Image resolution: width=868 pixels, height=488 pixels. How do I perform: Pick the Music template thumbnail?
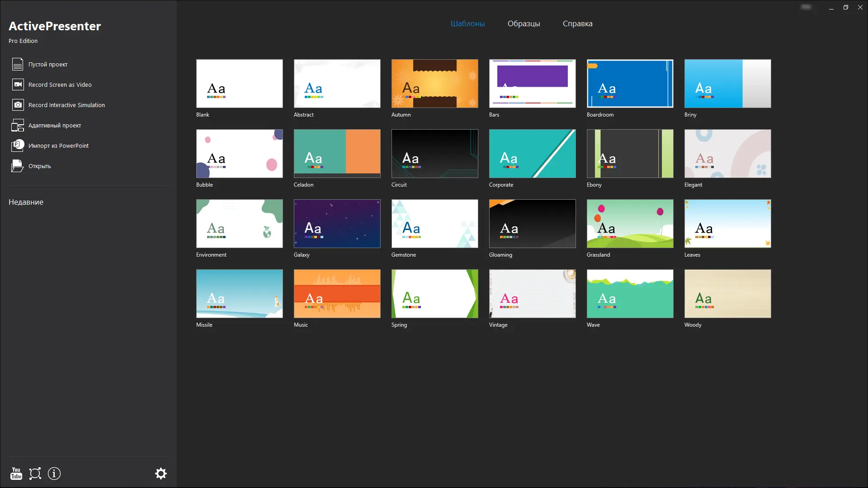pyautogui.click(x=337, y=294)
